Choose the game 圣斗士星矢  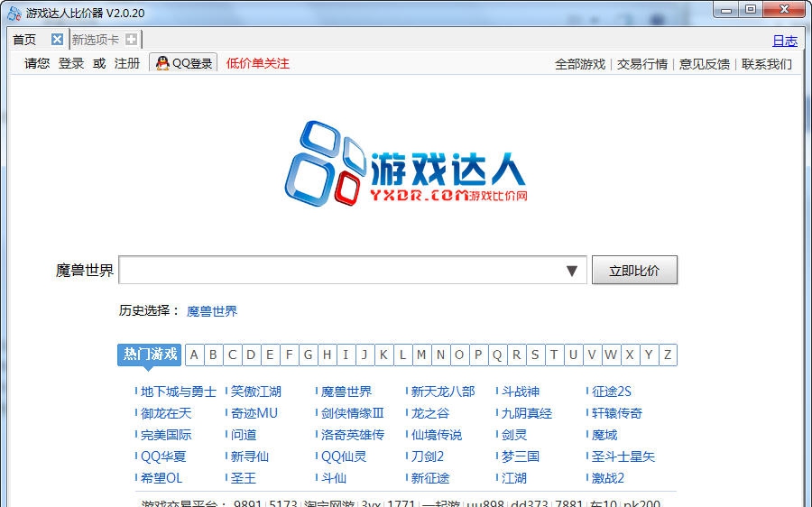(623, 456)
